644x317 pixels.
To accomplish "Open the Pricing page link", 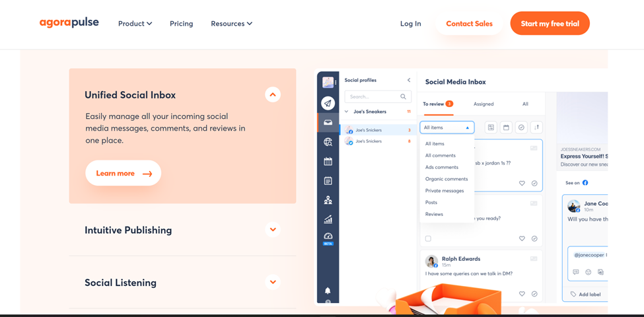I will pyautogui.click(x=181, y=24).
